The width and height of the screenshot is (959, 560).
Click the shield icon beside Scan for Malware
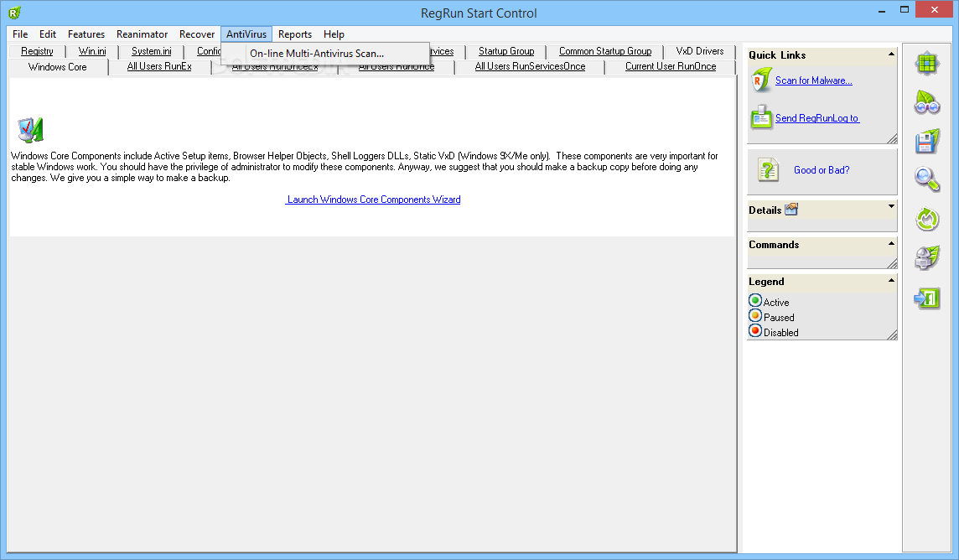coord(761,80)
